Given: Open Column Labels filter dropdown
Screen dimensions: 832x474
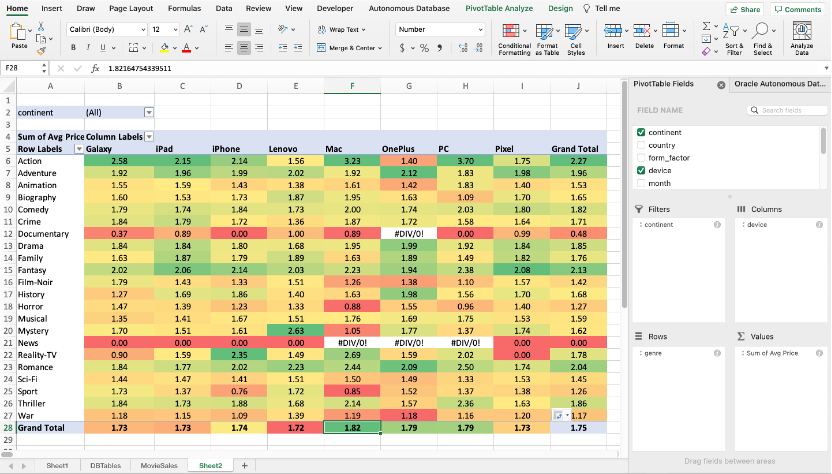Looking at the screenshot, I should [149, 137].
